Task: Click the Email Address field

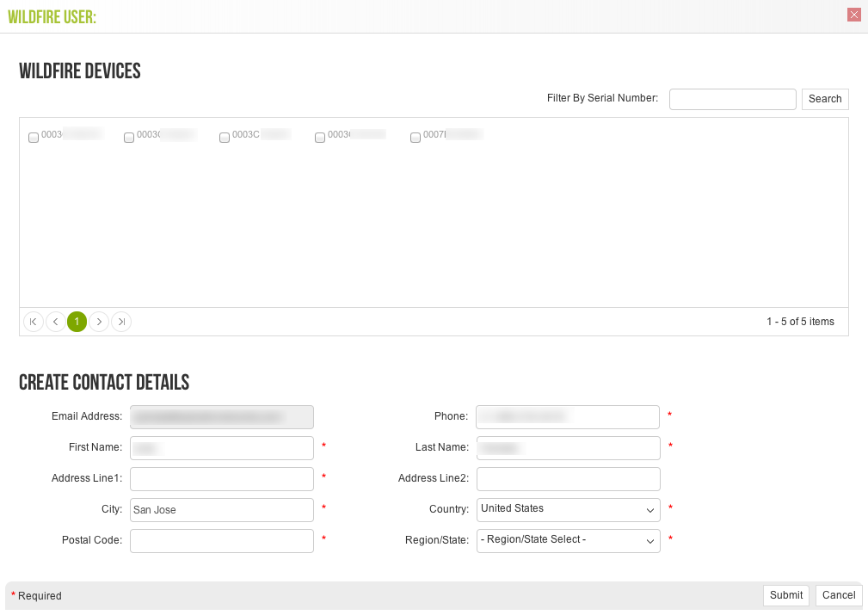Action: [222, 417]
